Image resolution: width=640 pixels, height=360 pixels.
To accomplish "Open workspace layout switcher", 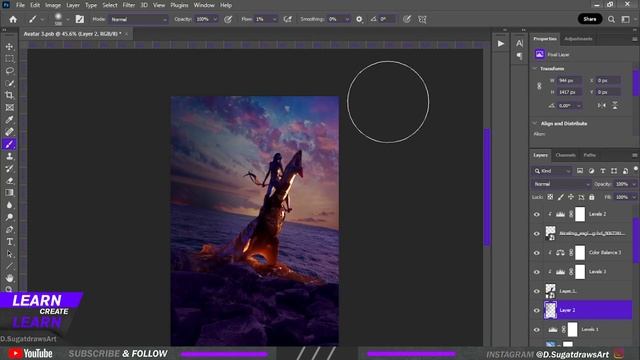I will pos(626,19).
